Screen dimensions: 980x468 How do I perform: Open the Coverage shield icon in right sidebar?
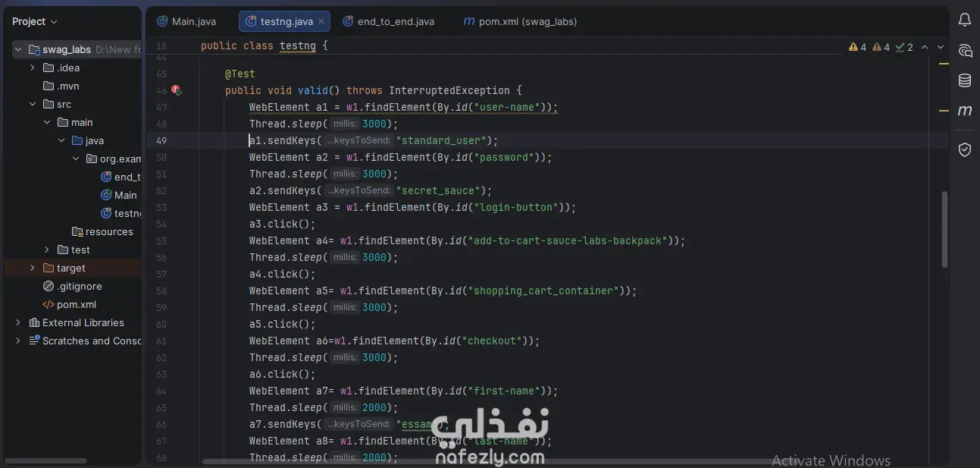(x=965, y=149)
